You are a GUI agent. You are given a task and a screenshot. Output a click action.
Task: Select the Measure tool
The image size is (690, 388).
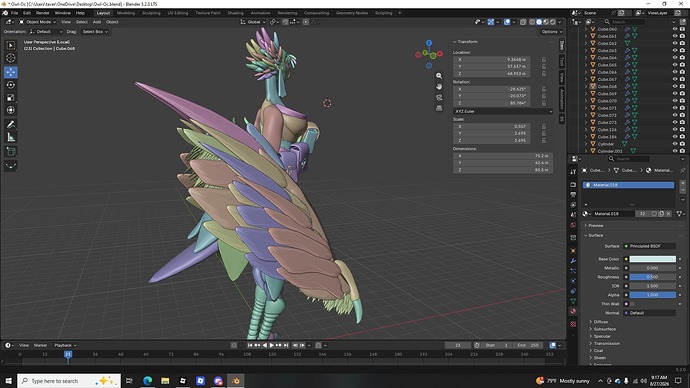pos(11,138)
